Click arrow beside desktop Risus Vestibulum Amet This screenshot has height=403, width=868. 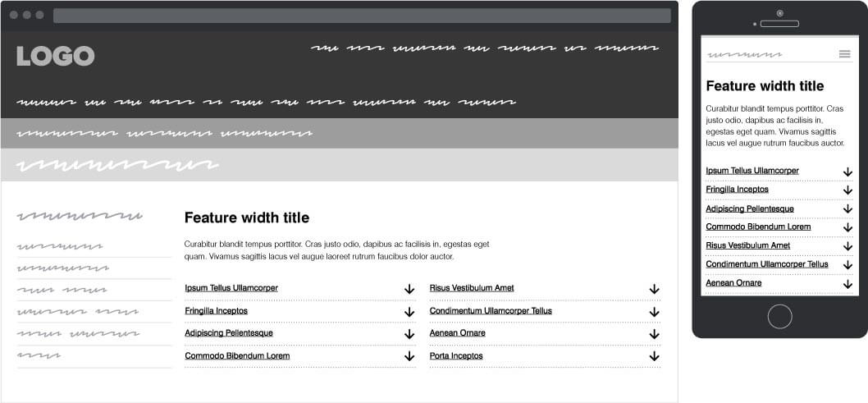click(654, 289)
